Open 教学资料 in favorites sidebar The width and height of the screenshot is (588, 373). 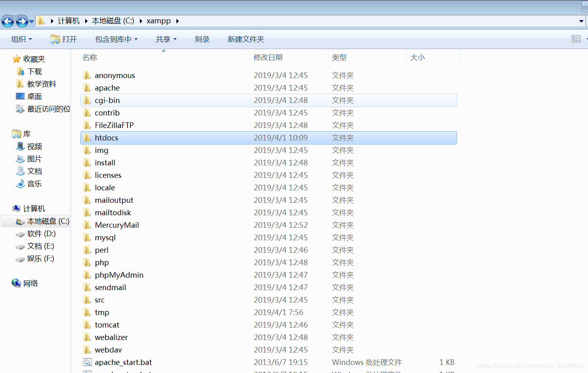[x=37, y=84]
